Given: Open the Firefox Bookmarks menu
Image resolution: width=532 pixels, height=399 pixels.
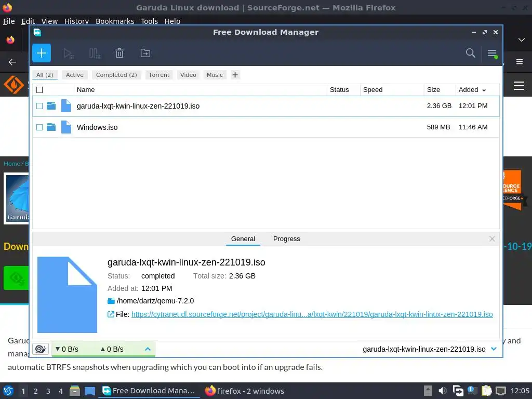Looking at the screenshot, I should [x=115, y=21].
